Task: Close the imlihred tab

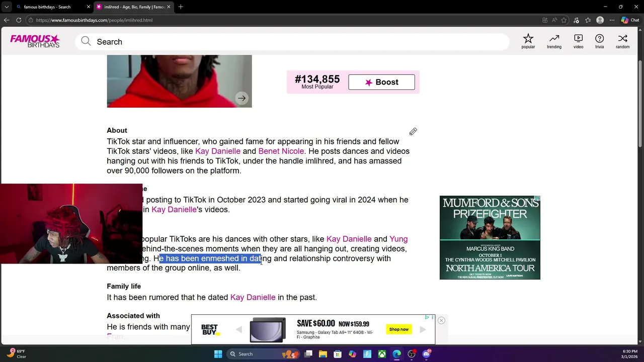Action: tap(169, 7)
